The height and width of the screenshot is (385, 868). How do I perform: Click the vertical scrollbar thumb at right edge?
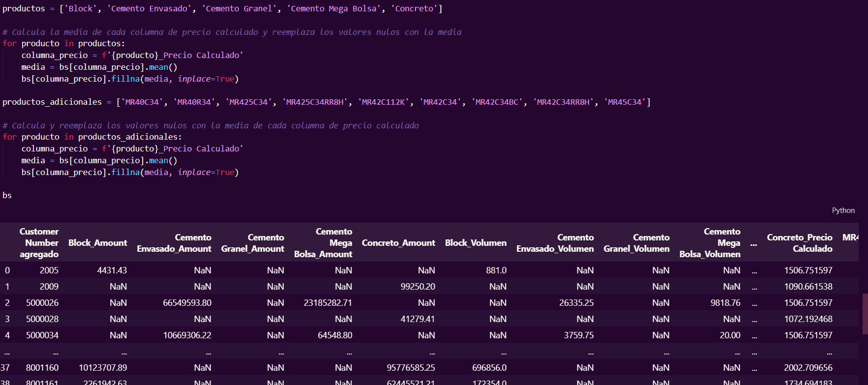865,314
